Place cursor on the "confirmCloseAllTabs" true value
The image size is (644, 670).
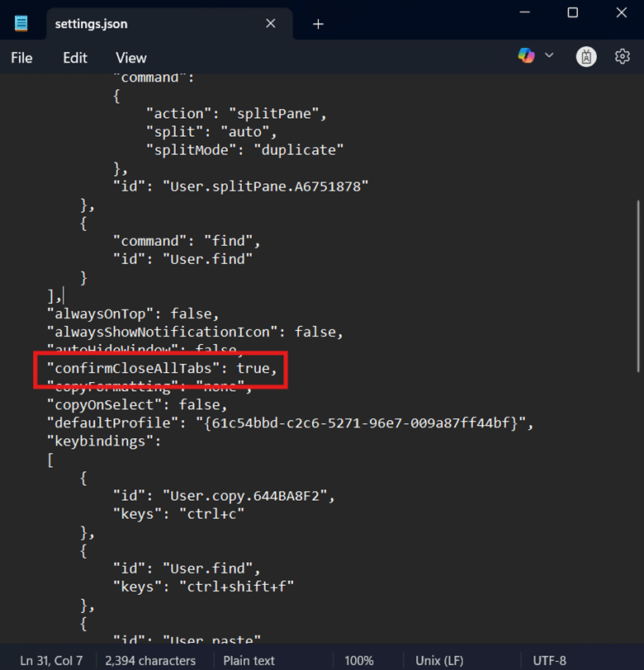[253, 368]
